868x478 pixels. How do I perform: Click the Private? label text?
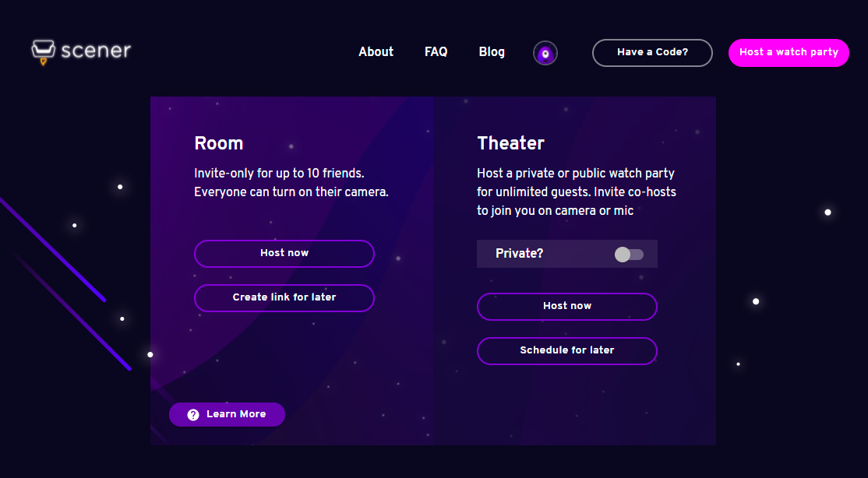(x=519, y=253)
